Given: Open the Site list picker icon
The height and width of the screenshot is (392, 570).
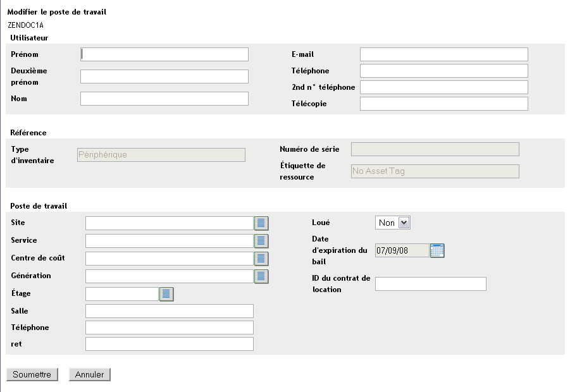Looking at the screenshot, I should tap(261, 223).
